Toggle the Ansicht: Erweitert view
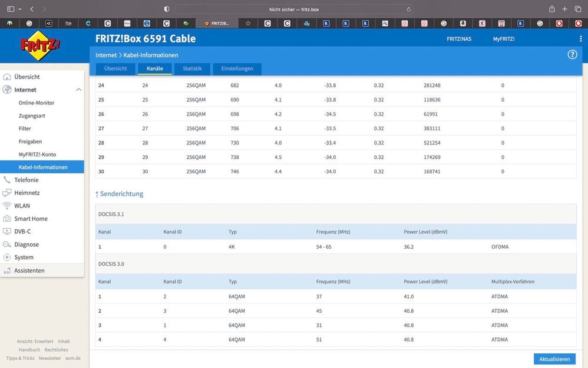The width and height of the screenshot is (588, 368). pos(35,341)
